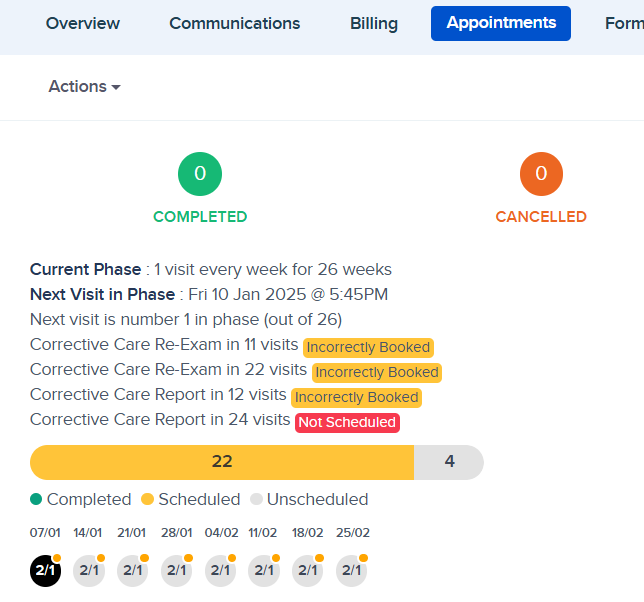Click the orange Cancelled count circle

[x=541, y=174]
